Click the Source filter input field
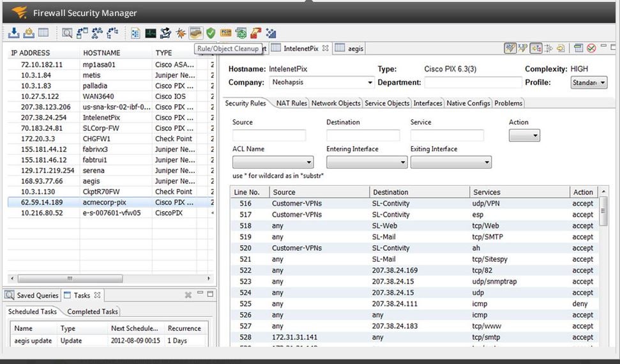 click(x=269, y=135)
